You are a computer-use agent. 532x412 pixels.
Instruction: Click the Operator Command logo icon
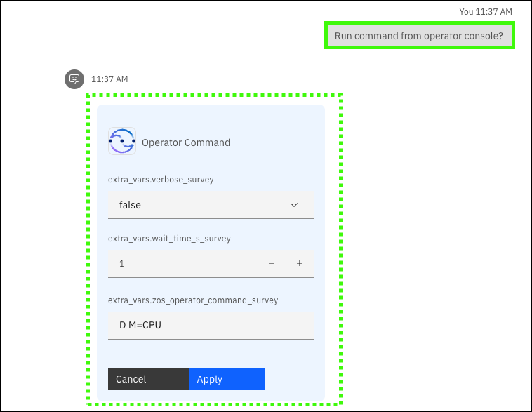122,142
